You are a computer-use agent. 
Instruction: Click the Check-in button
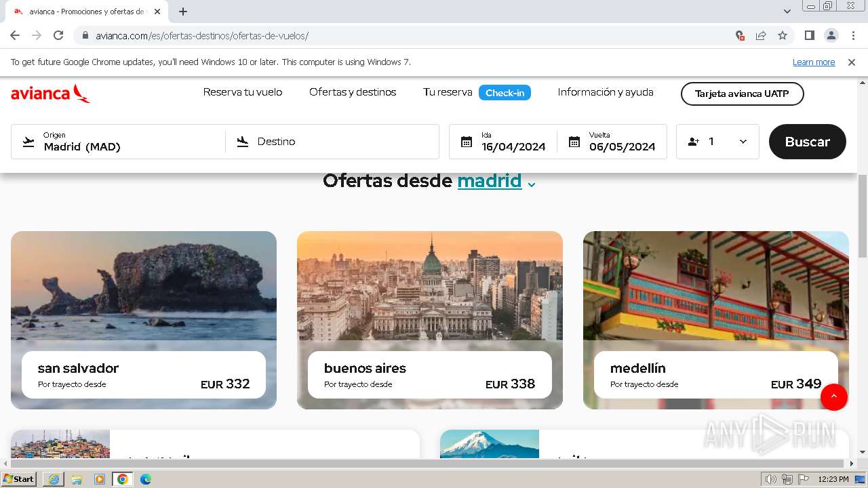[505, 93]
